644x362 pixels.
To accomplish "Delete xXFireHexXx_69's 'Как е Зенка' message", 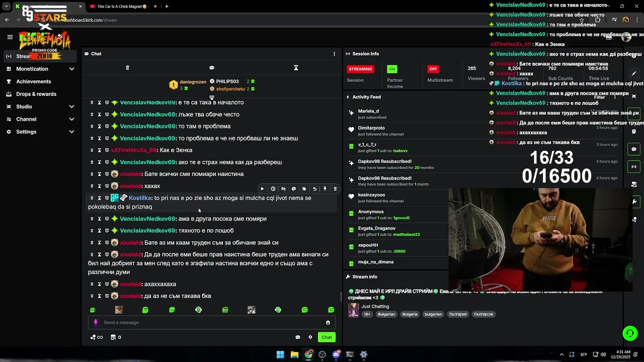I will pyautogui.click(x=92, y=150).
